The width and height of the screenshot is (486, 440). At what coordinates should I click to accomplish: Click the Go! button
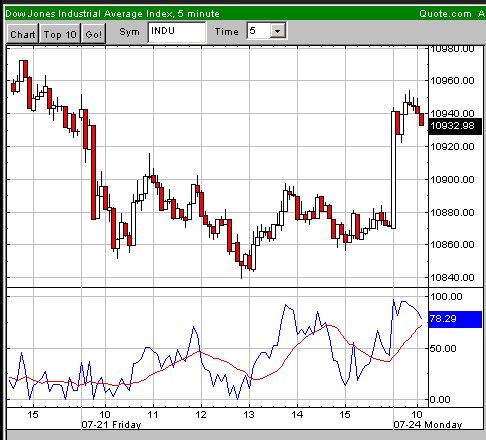[93, 34]
